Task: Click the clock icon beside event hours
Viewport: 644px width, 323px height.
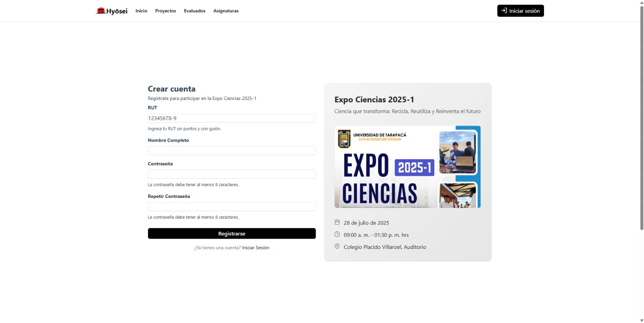Action: (337, 234)
